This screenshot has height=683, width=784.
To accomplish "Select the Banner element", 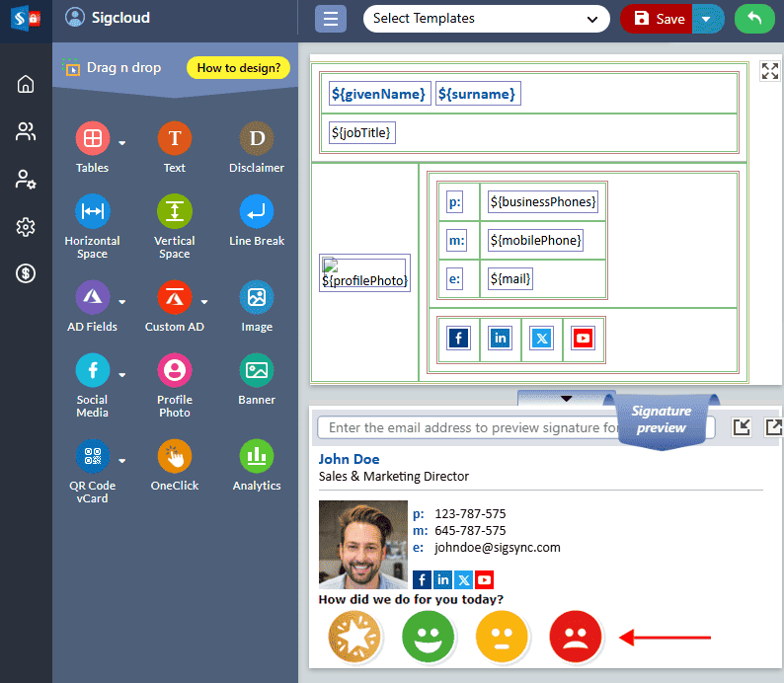I will pos(257,370).
